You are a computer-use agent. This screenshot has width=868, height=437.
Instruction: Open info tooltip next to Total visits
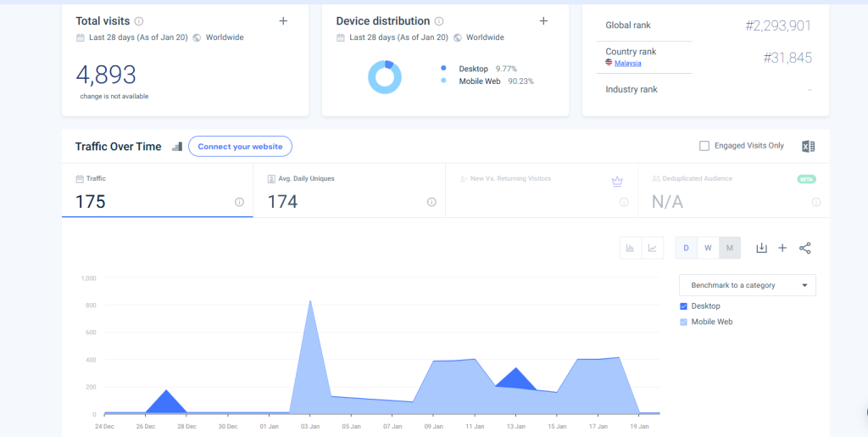click(139, 21)
